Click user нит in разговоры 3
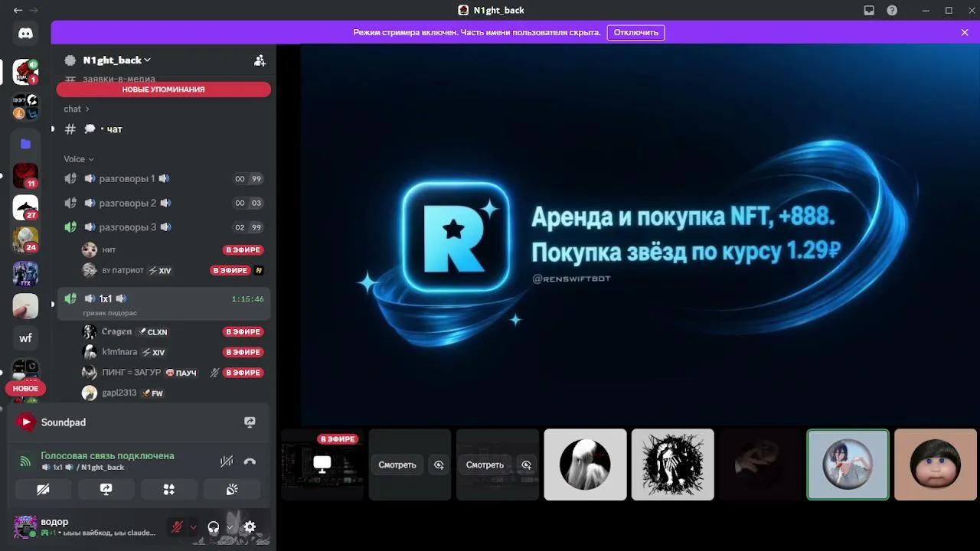This screenshot has height=551, width=980. [173, 249]
